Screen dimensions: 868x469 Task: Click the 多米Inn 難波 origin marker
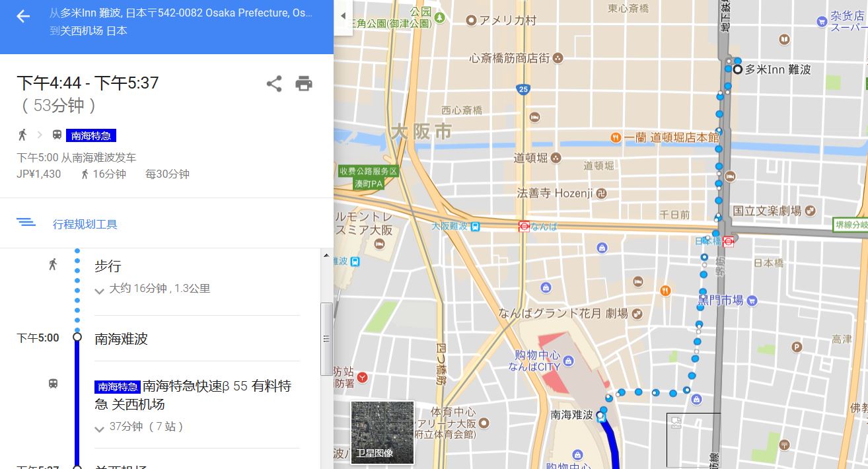click(737, 69)
